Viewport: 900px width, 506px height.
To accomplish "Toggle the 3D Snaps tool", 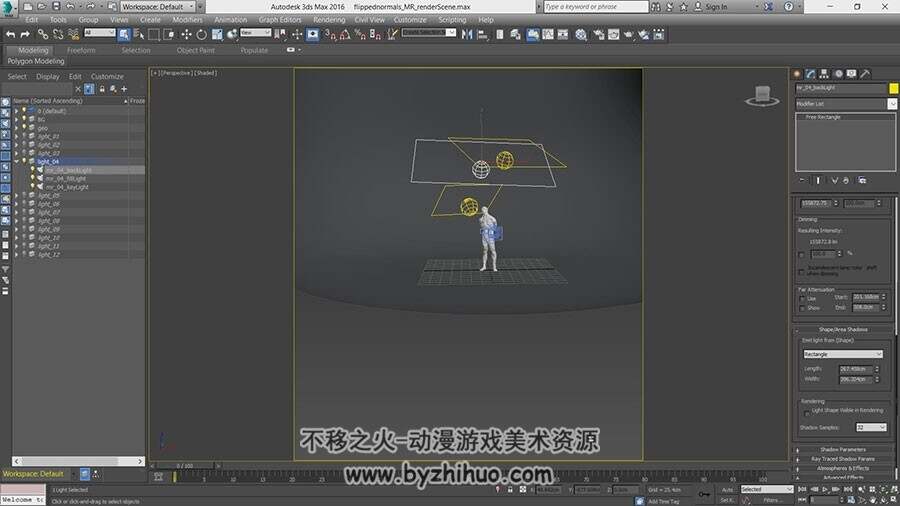I will pos(330,35).
